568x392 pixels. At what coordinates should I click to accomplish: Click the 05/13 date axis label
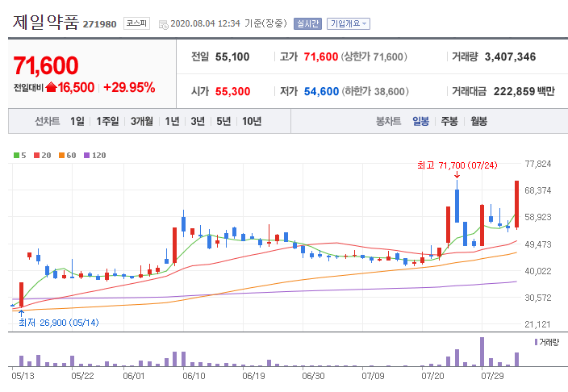click(23, 376)
